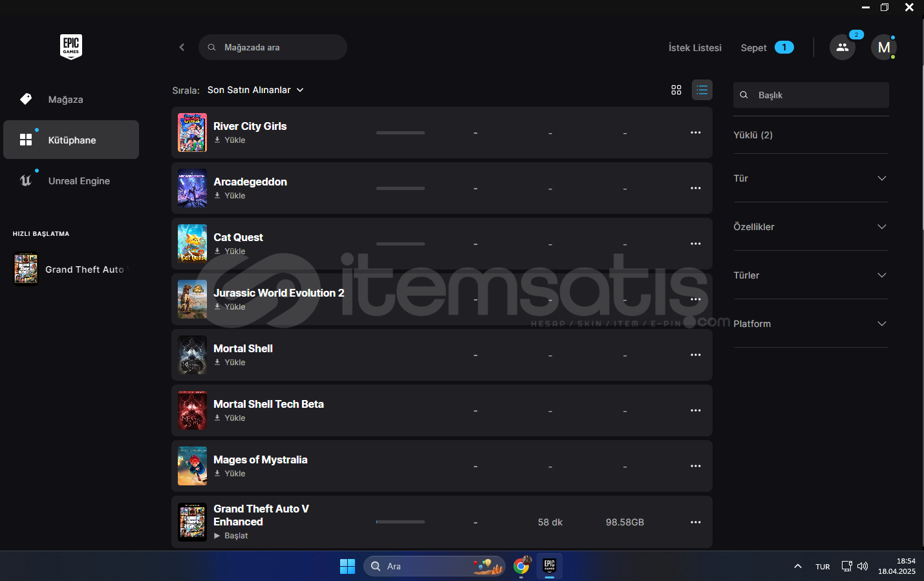Click the River City Girls cover thumbnail
Image resolution: width=924 pixels, height=581 pixels.
click(192, 132)
